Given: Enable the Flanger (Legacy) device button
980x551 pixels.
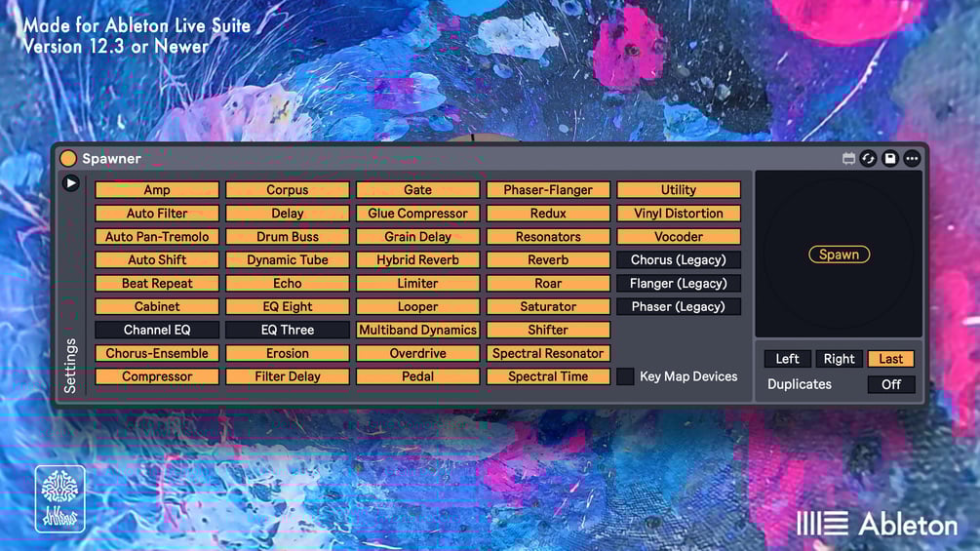Looking at the screenshot, I should 679,283.
